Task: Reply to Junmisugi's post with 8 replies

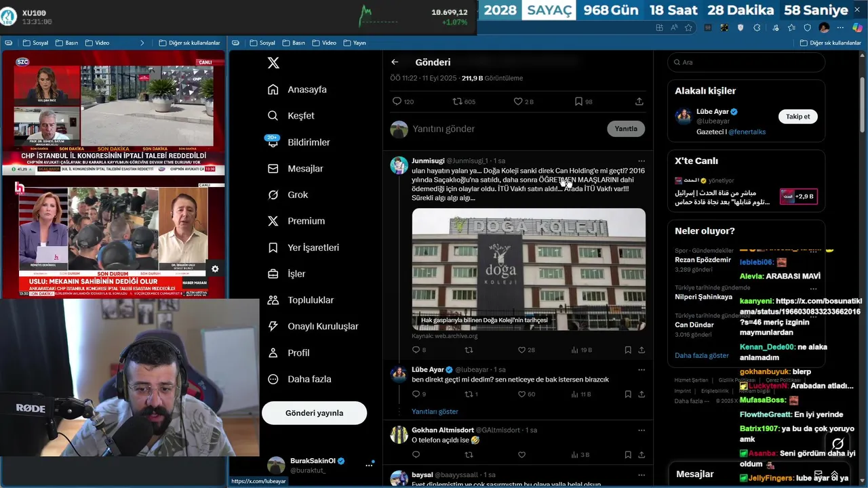Action: point(419,350)
